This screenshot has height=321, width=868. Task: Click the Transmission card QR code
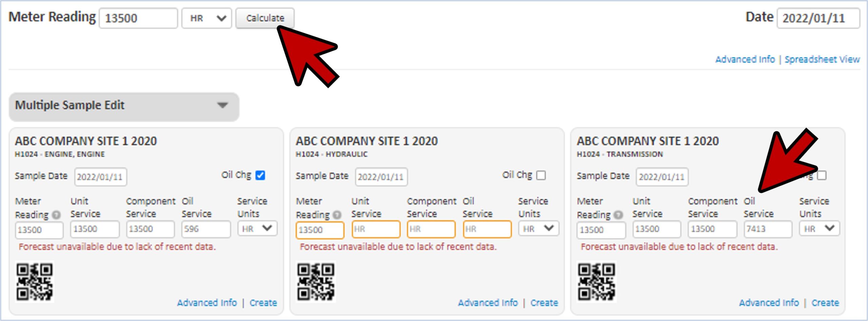point(596,282)
